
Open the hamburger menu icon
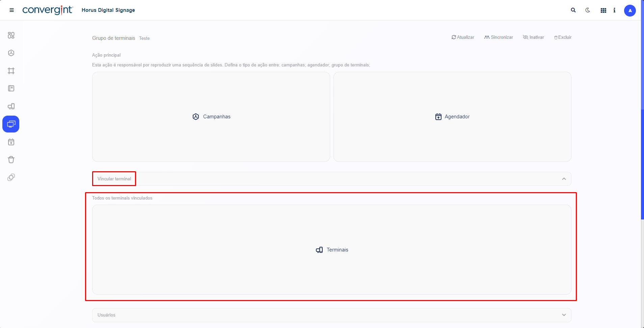pyautogui.click(x=11, y=10)
